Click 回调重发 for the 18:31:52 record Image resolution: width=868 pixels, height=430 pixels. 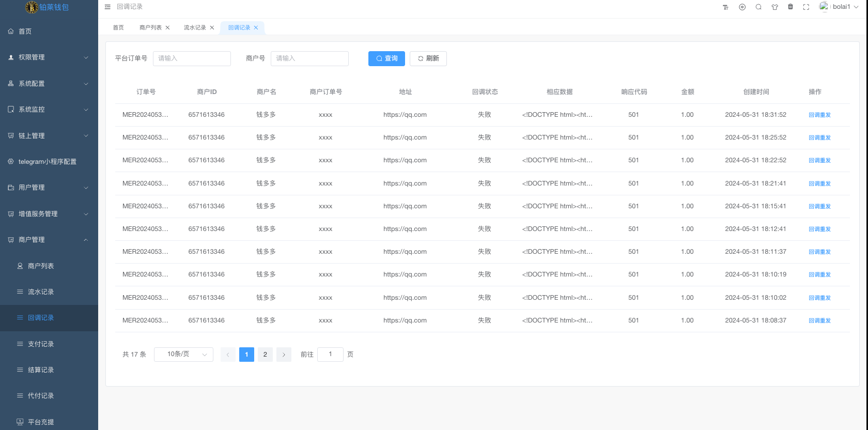coord(819,115)
